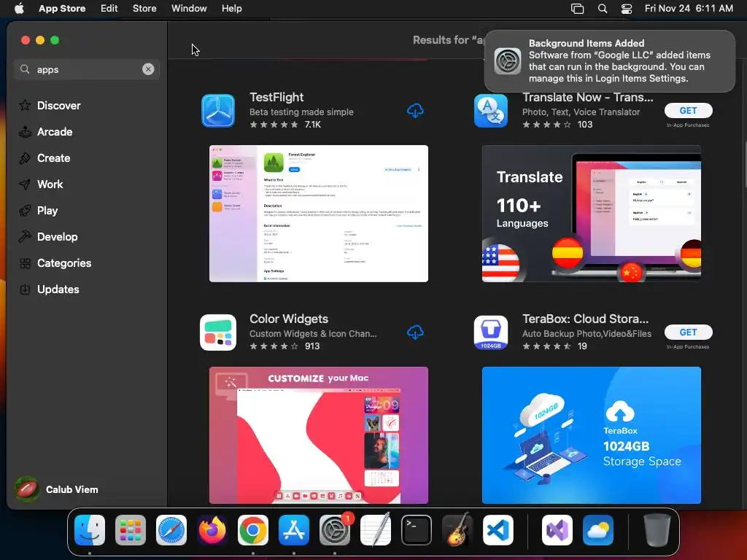
Task: Open the TestFlight title link
Action: (276, 97)
